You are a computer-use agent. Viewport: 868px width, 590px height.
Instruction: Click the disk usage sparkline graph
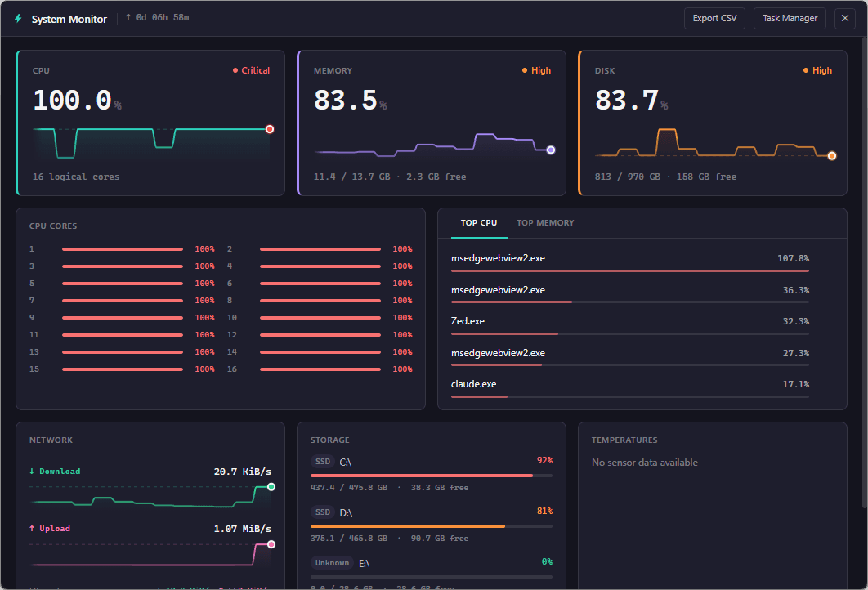pyautogui.click(x=715, y=143)
